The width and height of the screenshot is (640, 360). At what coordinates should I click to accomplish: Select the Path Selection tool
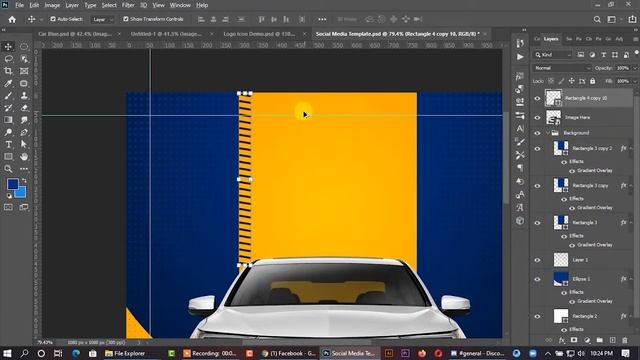(24, 144)
